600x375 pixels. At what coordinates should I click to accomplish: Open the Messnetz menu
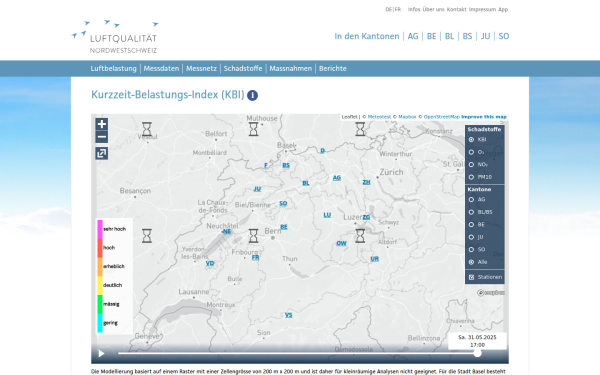[201, 68]
